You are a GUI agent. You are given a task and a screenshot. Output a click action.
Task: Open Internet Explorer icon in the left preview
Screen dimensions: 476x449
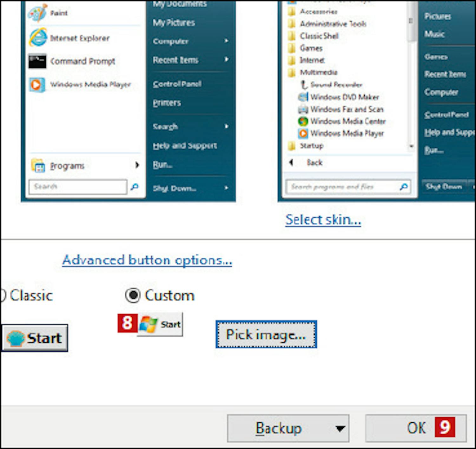[x=38, y=37]
